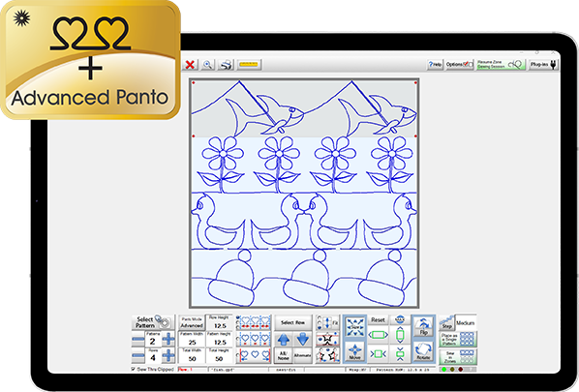579x392 pixels.
Task: Click the All/None button
Action: click(x=284, y=355)
